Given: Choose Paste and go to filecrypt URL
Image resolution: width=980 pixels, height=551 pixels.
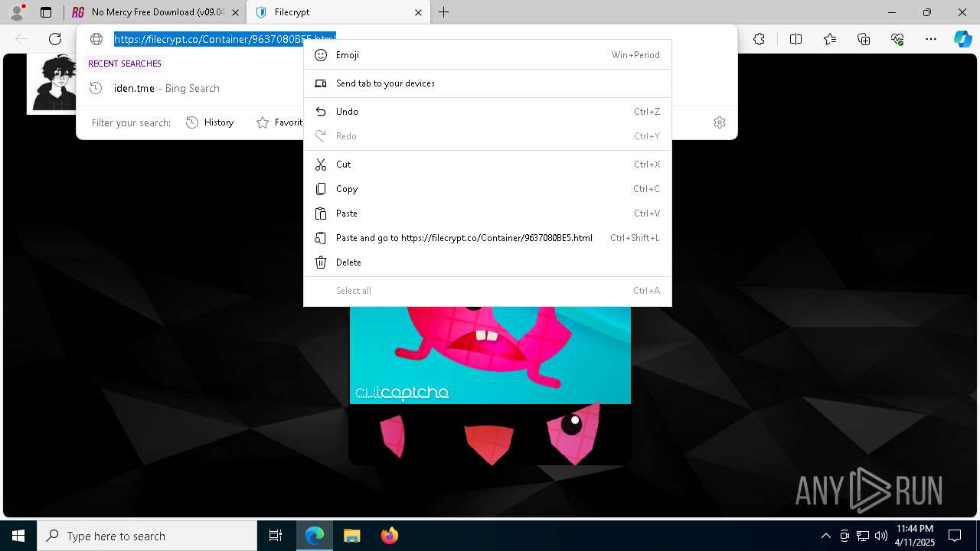Looking at the screenshot, I should (x=488, y=238).
